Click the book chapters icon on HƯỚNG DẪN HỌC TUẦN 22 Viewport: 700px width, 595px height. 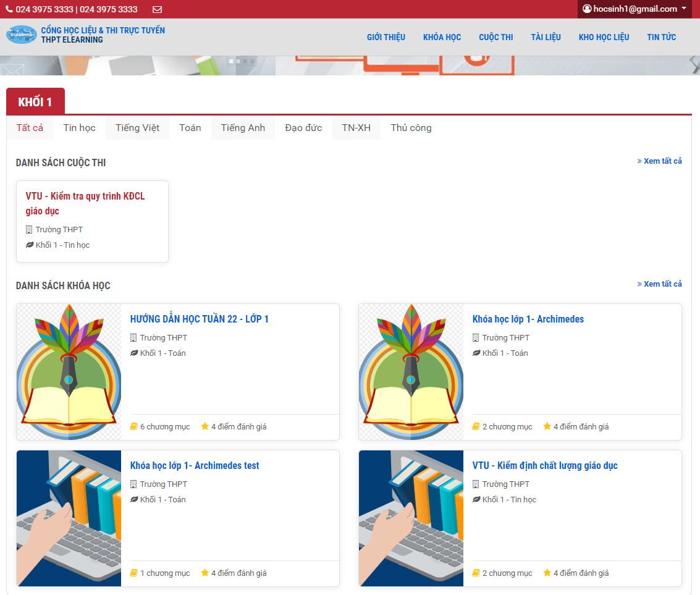click(x=133, y=426)
